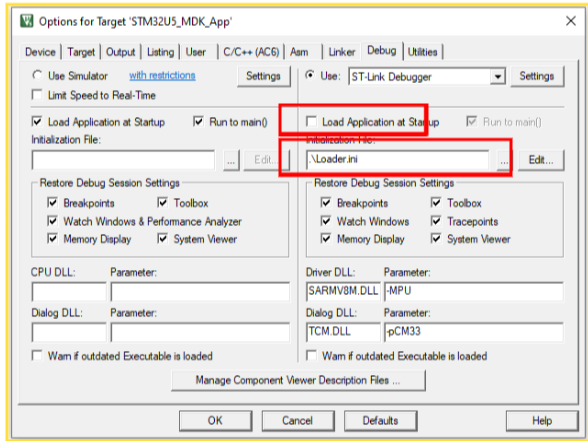588x441 pixels.
Task: Click into the Loader.ini initialization file field
Action: click(398, 160)
